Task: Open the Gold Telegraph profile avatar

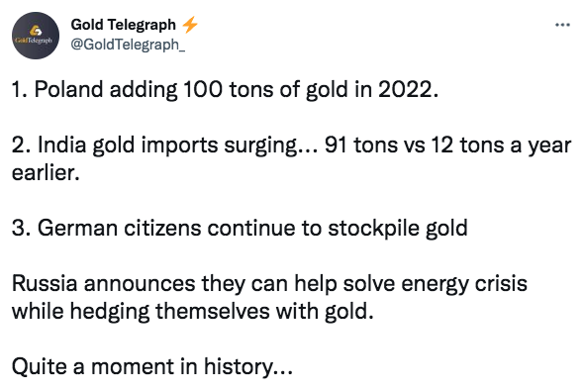Action: [36, 36]
